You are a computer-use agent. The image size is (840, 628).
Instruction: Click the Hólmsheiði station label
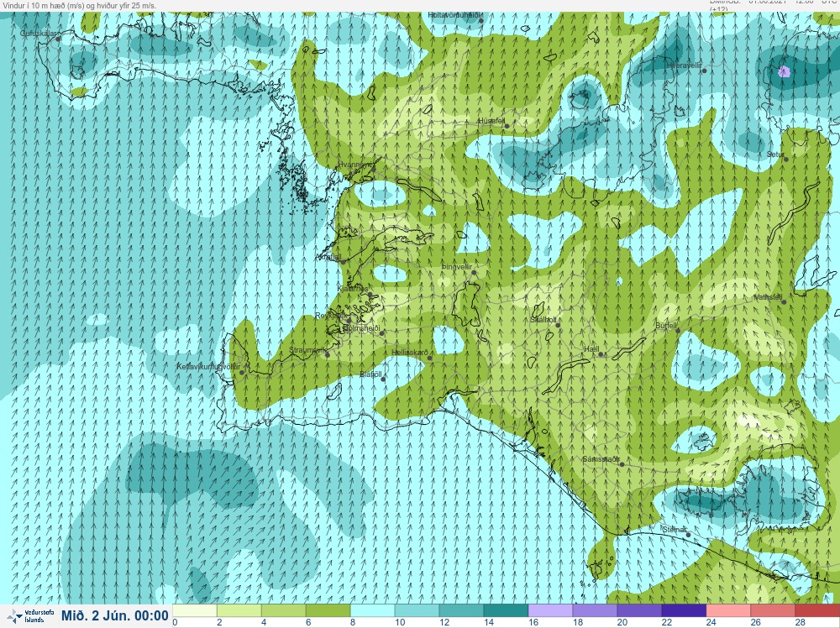click(x=360, y=327)
